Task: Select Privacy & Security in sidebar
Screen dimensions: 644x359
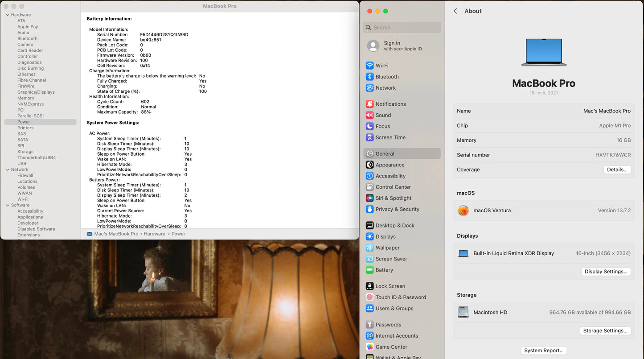Action: pos(397,209)
